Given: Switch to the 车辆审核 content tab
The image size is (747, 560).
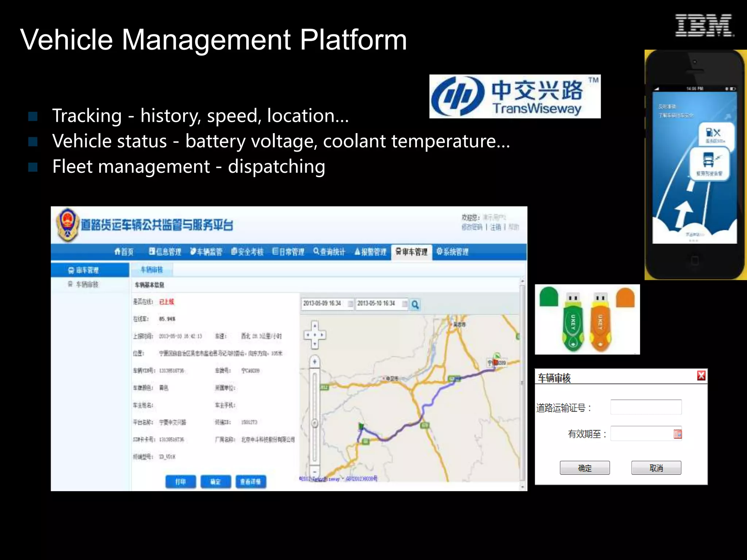Looking at the screenshot, I should pyautogui.click(x=152, y=270).
